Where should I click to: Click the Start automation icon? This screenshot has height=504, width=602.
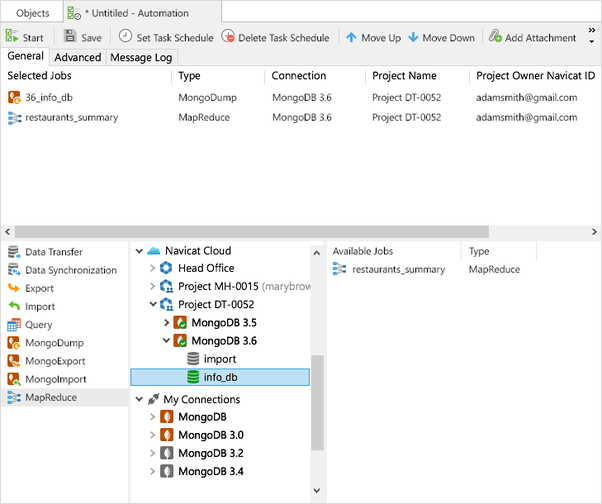click(12, 36)
